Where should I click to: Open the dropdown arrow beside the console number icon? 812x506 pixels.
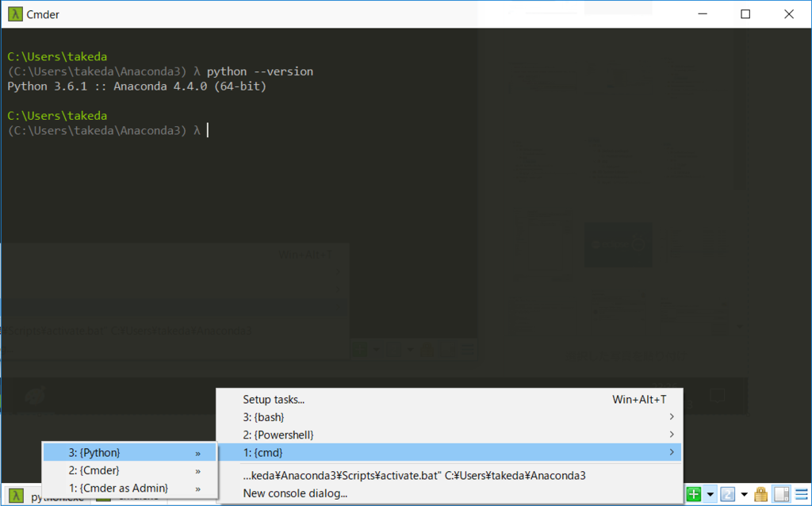coord(744,495)
